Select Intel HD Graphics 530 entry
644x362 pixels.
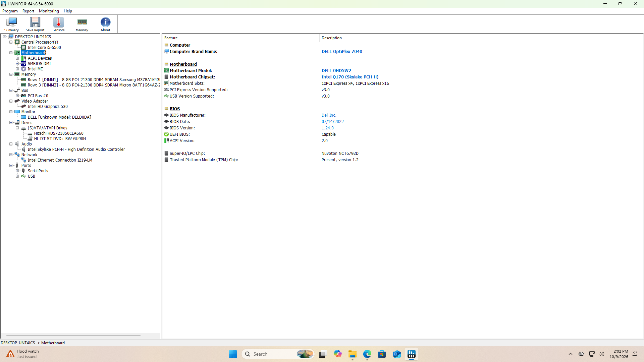coord(48,107)
